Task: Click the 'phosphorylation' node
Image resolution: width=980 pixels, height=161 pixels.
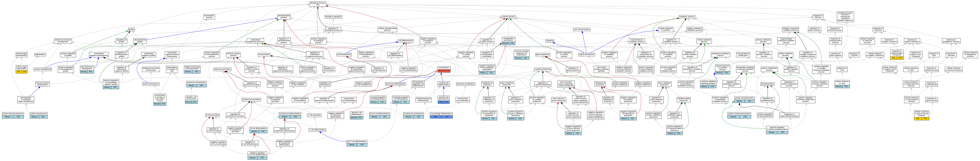Action: click(x=768, y=84)
